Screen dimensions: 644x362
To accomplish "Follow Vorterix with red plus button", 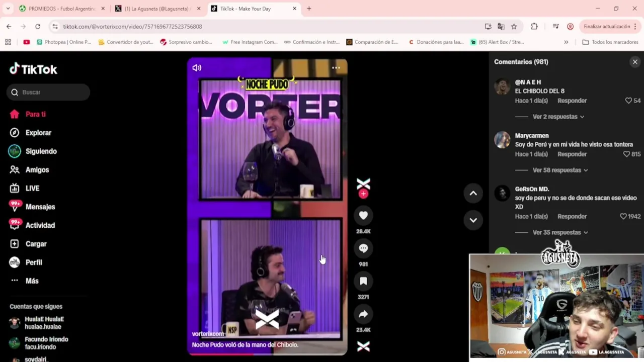I will [363, 194].
